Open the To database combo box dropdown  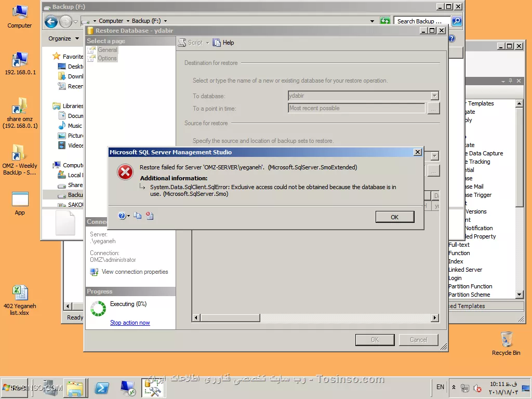click(434, 96)
